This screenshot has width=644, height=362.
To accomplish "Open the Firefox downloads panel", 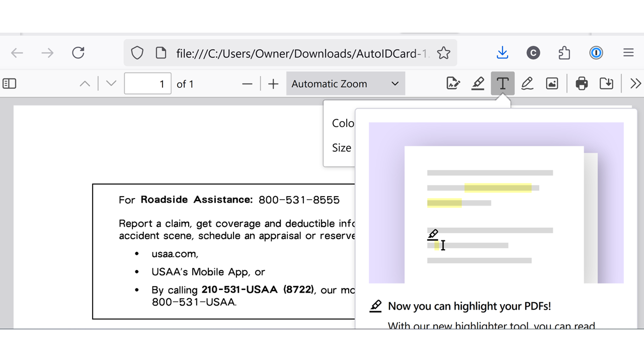I will (502, 53).
